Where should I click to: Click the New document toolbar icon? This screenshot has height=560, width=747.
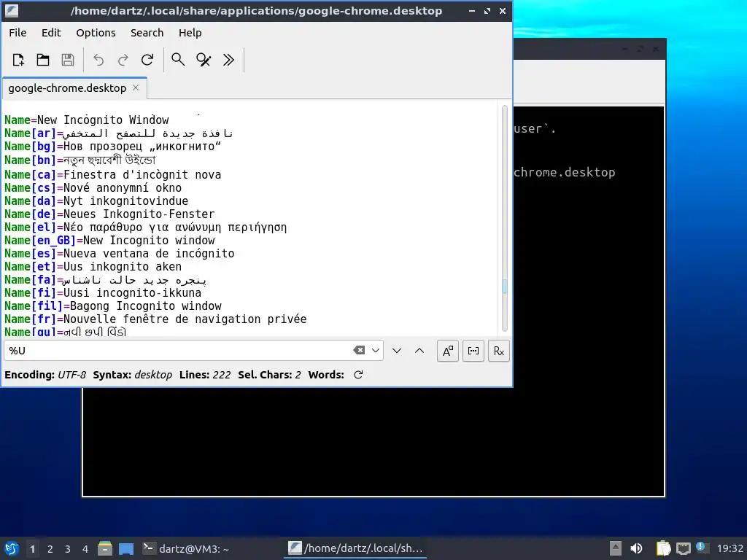pyautogui.click(x=18, y=60)
